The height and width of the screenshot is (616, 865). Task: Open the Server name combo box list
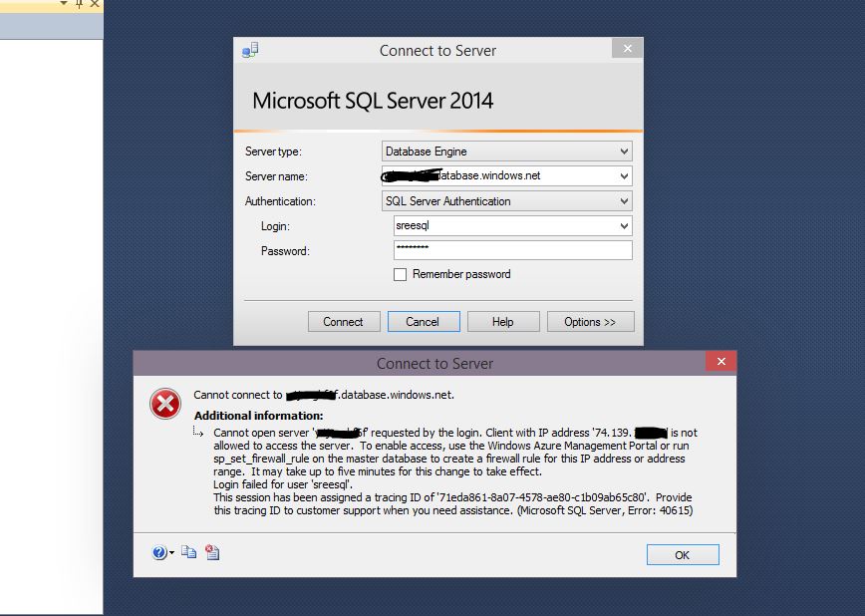[624, 176]
